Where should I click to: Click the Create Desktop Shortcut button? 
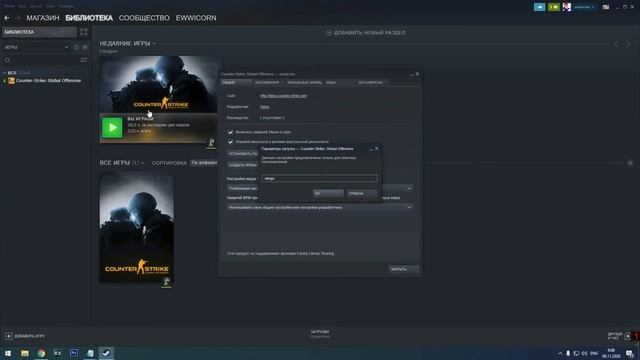click(x=242, y=165)
